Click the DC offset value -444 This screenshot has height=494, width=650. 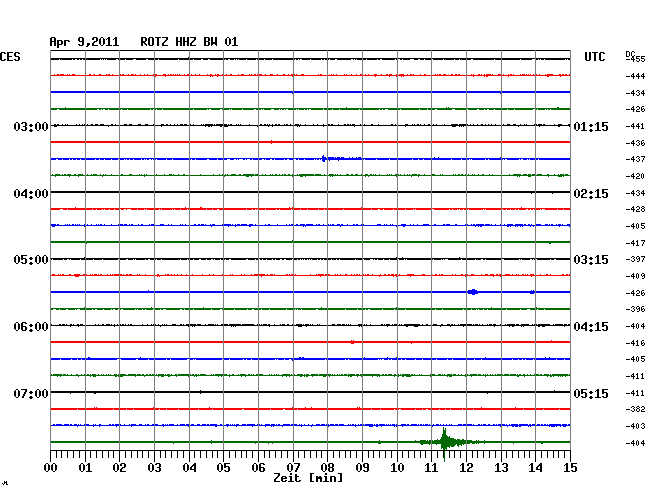coord(635,76)
